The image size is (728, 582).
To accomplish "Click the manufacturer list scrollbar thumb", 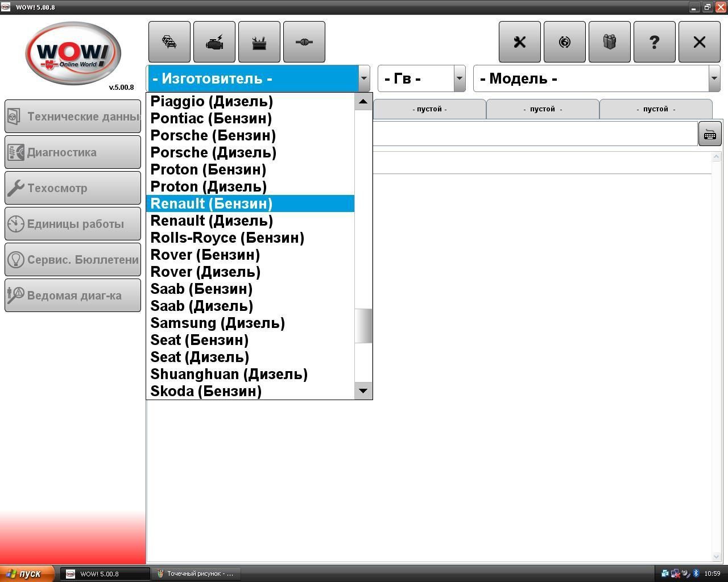I will click(x=363, y=326).
